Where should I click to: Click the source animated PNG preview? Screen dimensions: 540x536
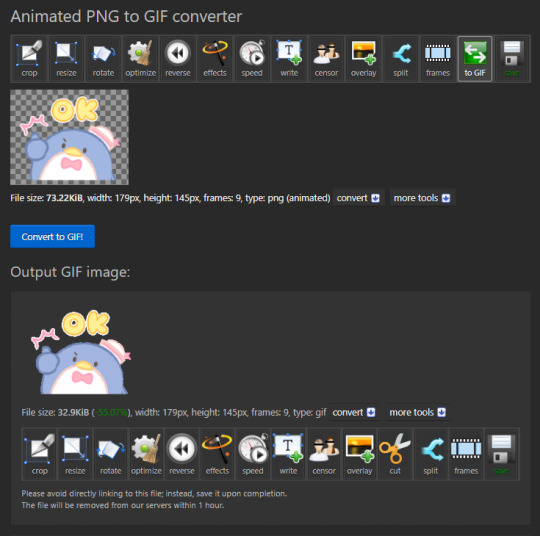(x=69, y=137)
